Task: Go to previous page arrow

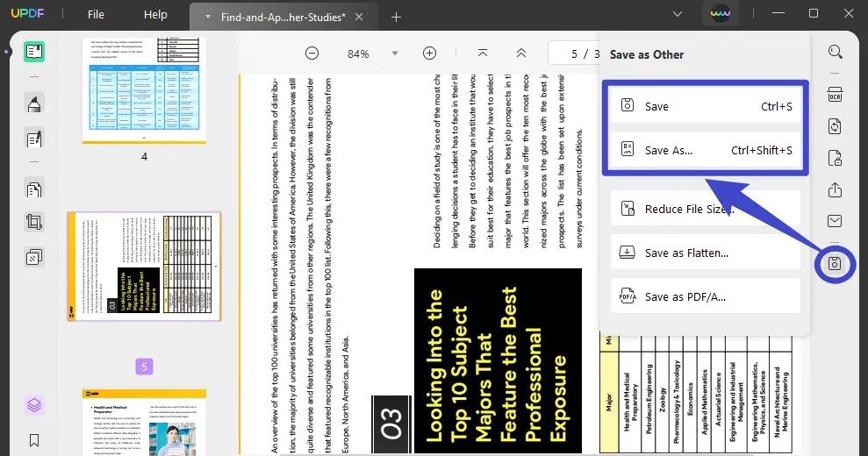Action: (x=521, y=53)
